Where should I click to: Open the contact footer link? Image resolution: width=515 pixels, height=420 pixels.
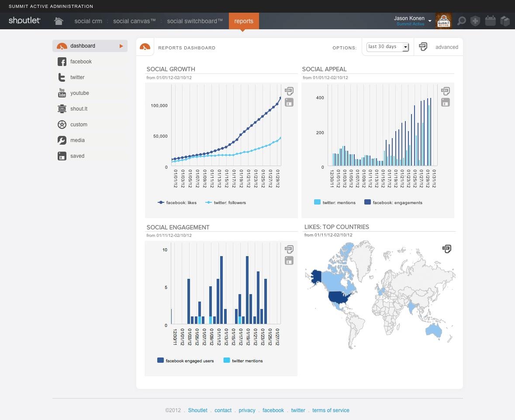coord(223,410)
